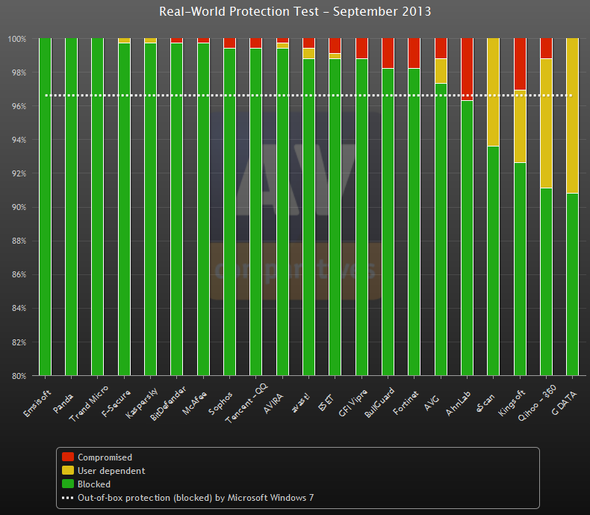Image resolution: width=590 pixels, height=515 pixels.
Task: Click the Trend Micro axis label
Action: [89, 403]
